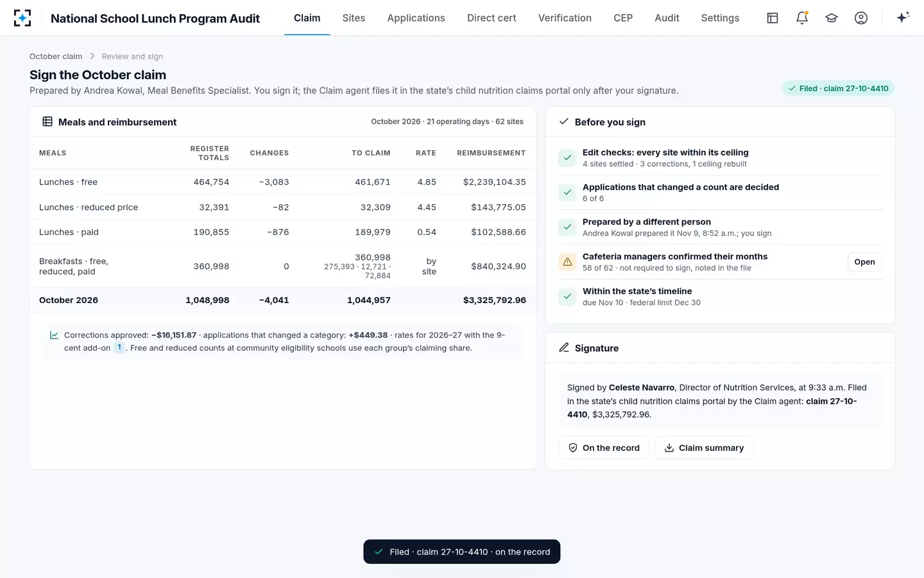This screenshot has width=924, height=578.
Task: Switch to the CEP tab
Action: tap(623, 18)
